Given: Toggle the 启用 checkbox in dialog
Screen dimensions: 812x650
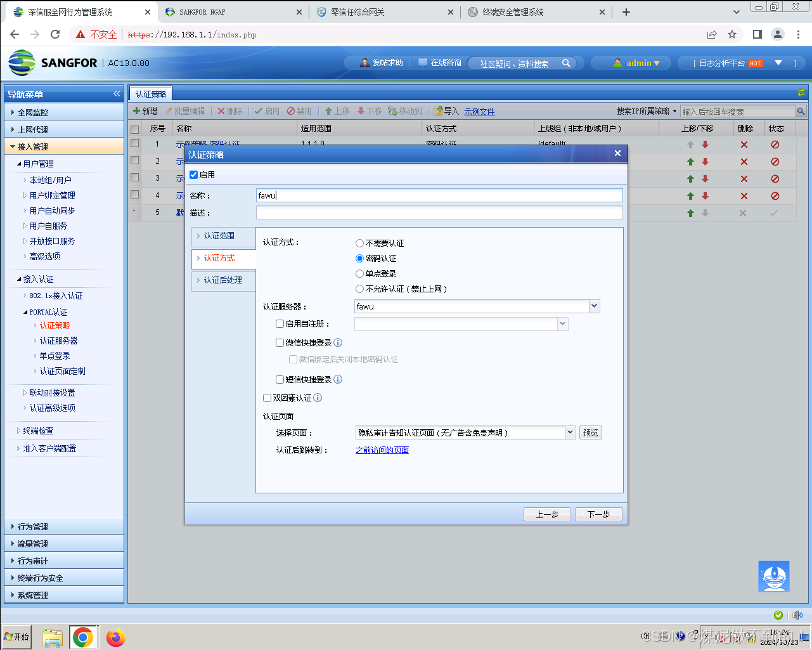Looking at the screenshot, I should coord(194,174).
